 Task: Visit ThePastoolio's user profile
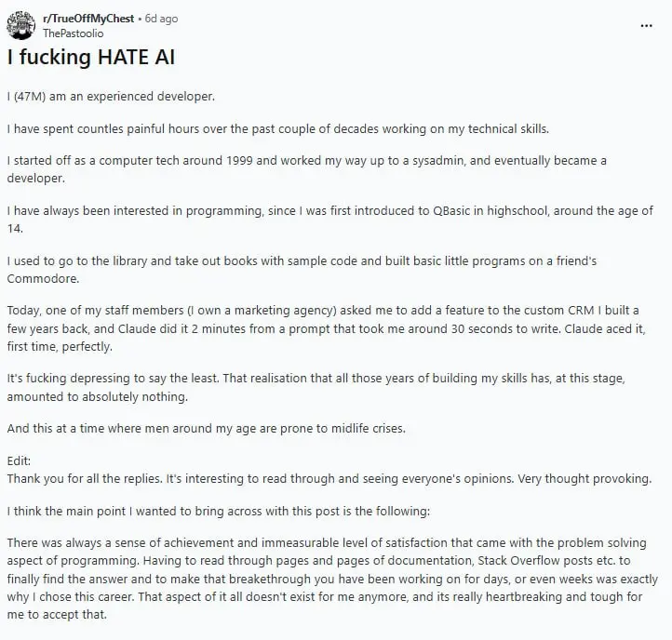point(73,33)
